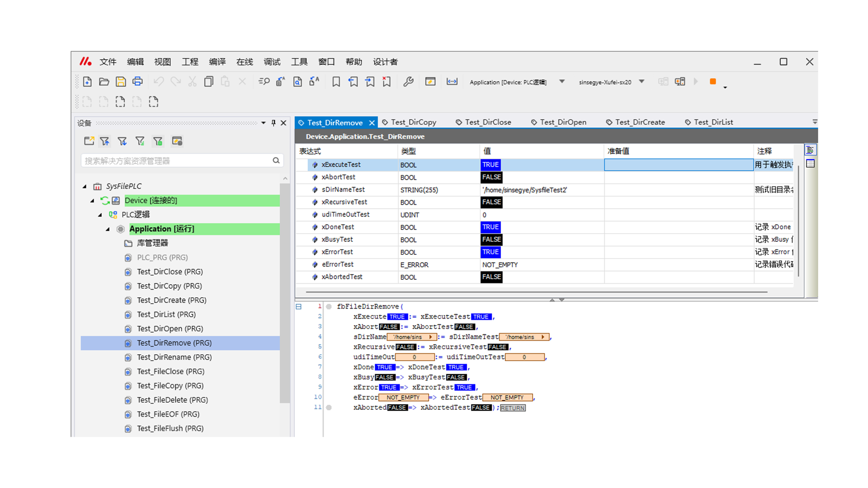Open the tab overflow list dropdown

(815, 122)
